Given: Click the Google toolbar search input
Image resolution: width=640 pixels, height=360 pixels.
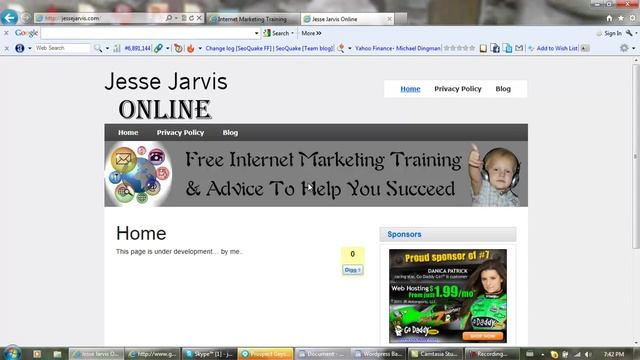Looking at the screenshot, I should [x=147, y=33].
